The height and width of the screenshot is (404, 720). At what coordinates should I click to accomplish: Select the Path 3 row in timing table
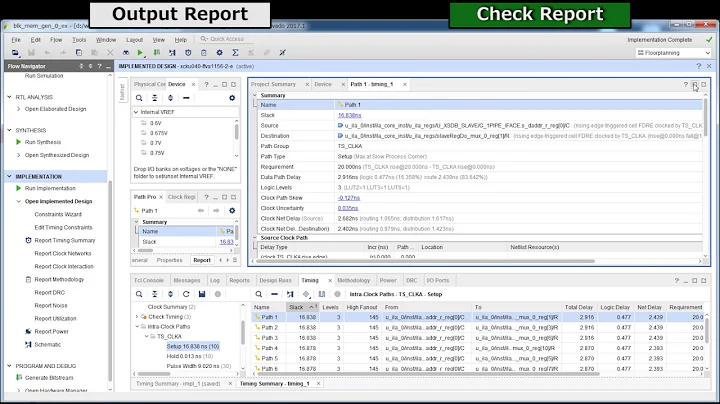pos(478,338)
